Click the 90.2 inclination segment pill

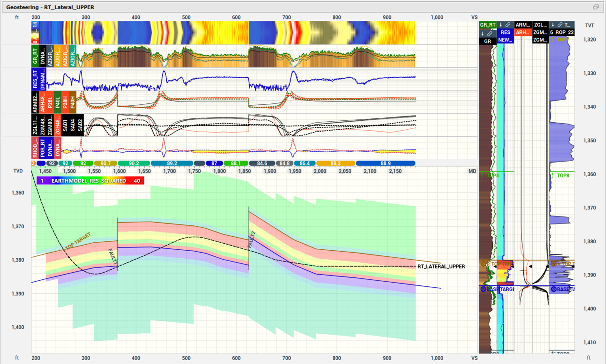click(134, 163)
